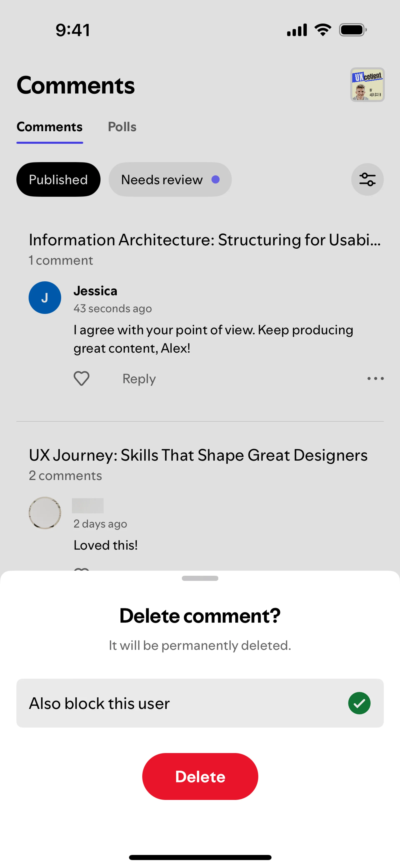Like Jessica's comment with the heart

point(81,378)
